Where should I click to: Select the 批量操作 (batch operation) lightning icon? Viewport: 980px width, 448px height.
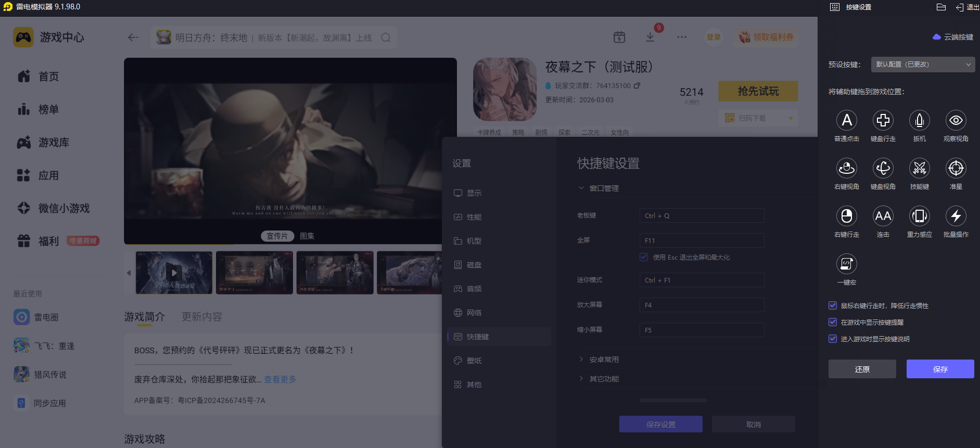[x=956, y=216]
